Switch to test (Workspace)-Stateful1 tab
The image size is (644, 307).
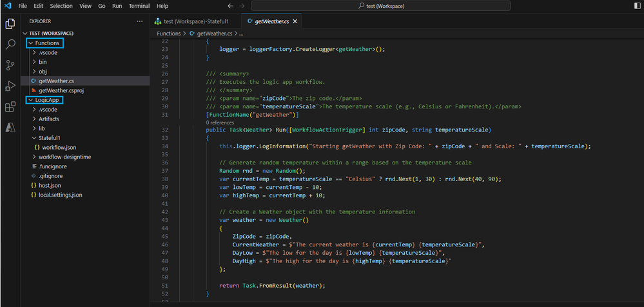coord(196,21)
